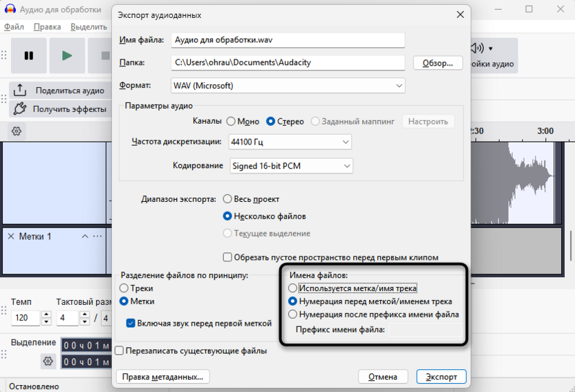Image resolution: width=575 pixels, height=392 pixels.
Task: Maximize the Audacity main window
Action: click(x=529, y=9)
